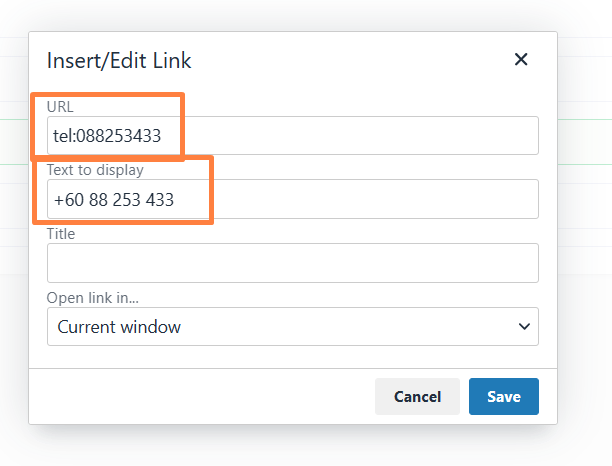
Task: Click the 'Title' field label
Action: pos(61,234)
